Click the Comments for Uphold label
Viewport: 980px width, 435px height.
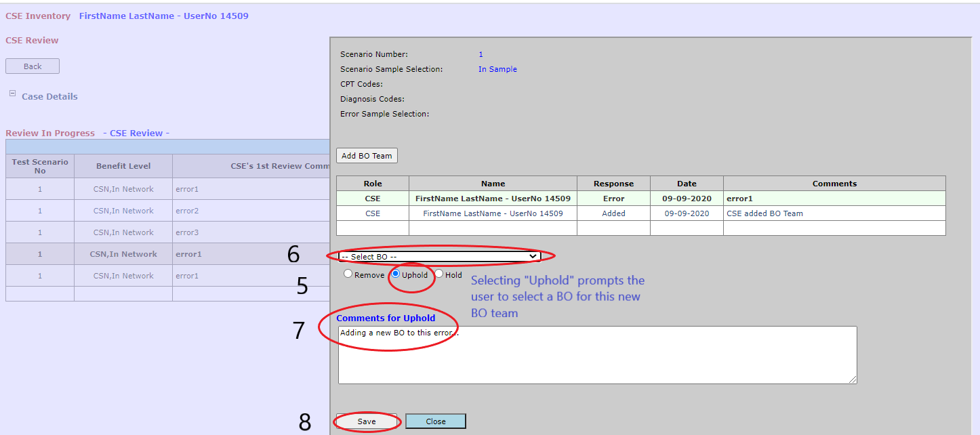tap(386, 318)
